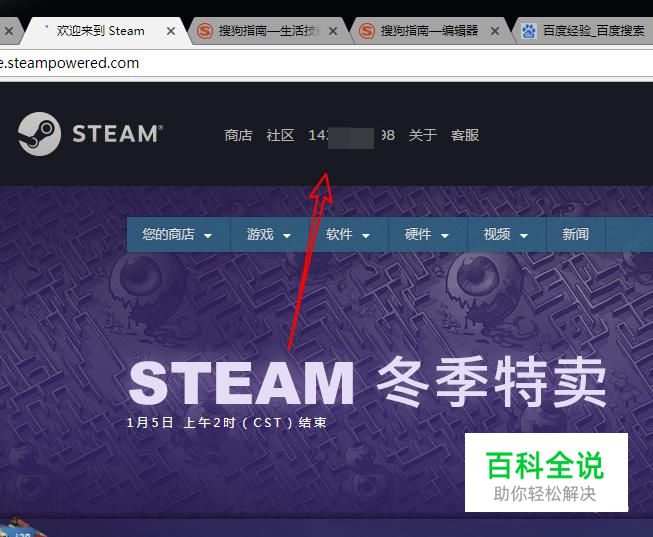This screenshot has width=653, height=537.
Task: Open the blurred username menu
Action: (351, 135)
